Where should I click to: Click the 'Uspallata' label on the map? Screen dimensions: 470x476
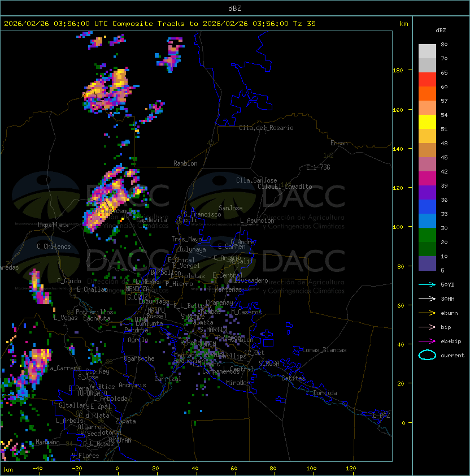(x=53, y=225)
